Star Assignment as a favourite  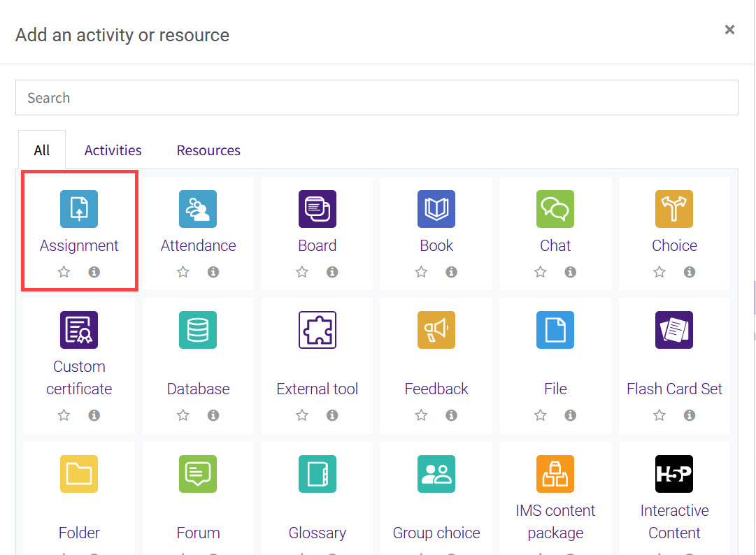(64, 272)
